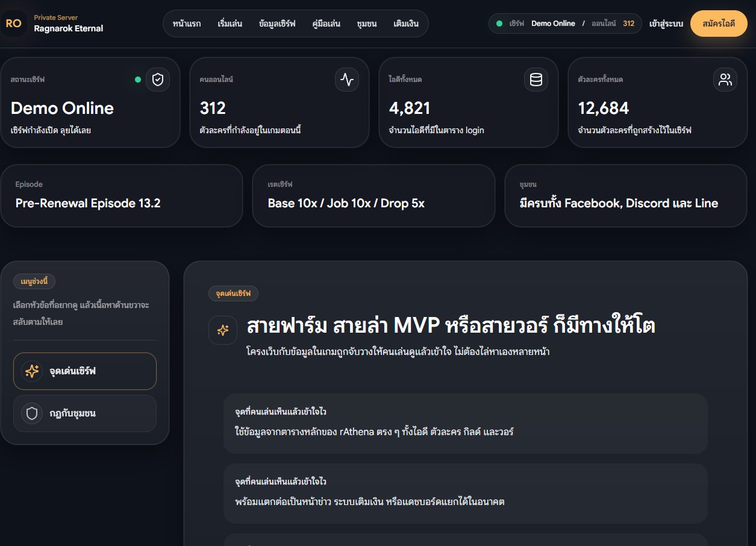Click the Pre-Renewal Episode 13.2 card
The width and height of the screenshot is (756, 546).
point(122,196)
